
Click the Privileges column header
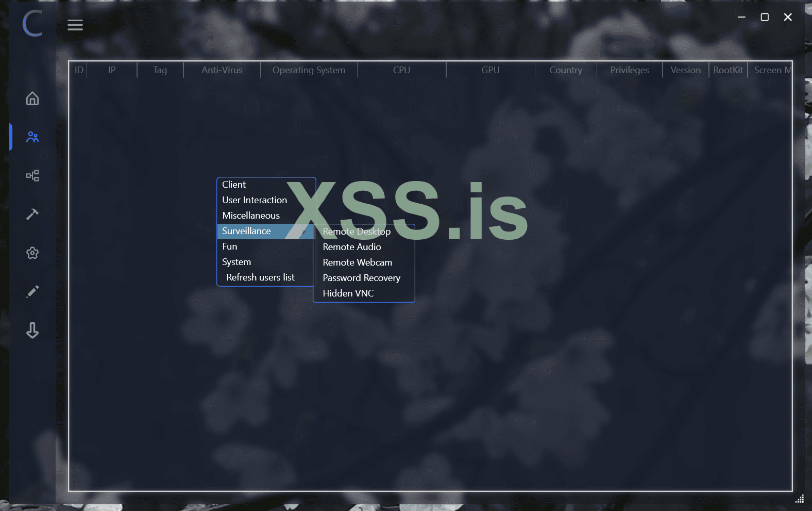(630, 70)
